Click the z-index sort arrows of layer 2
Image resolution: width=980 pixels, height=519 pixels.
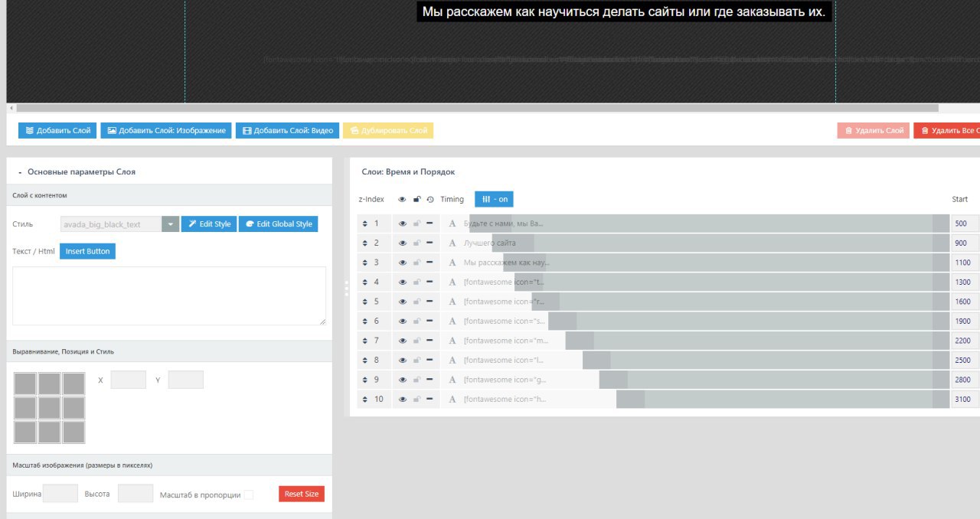click(x=365, y=243)
